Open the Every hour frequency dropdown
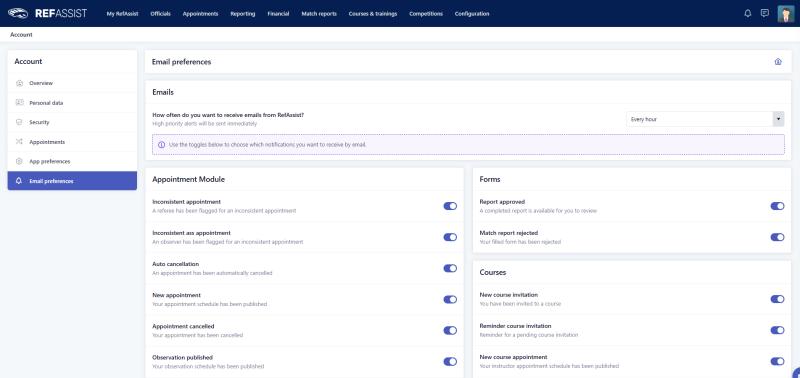This screenshot has width=800, height=378. click(705, 119)
